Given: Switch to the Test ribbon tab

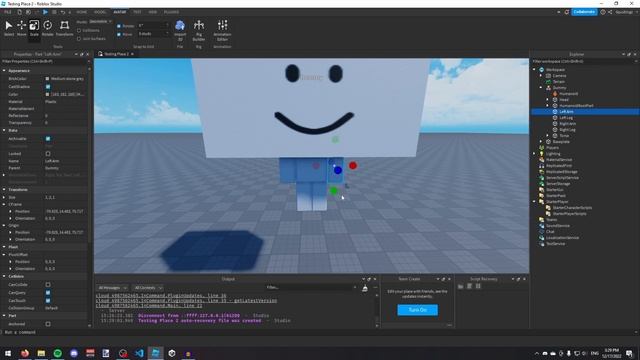Looking at the screenshot, I should [137, 12].
